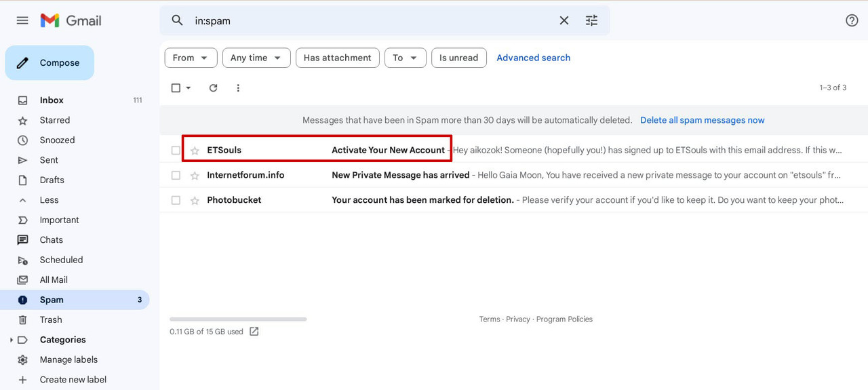Click the Chats bubble icon

tap(22, 240)
